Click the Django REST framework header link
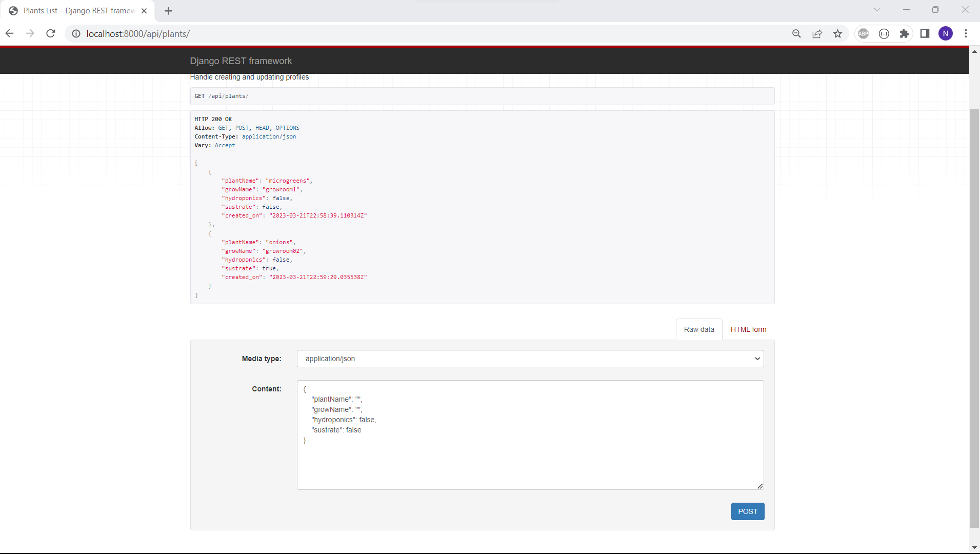The height and width of the screenshot is (554, 980). (241, 61)
